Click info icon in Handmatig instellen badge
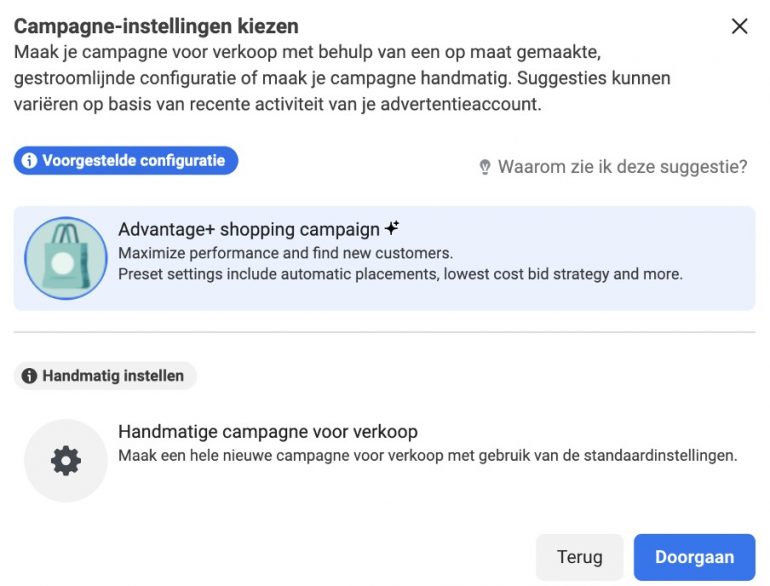 tap(29, 376)
